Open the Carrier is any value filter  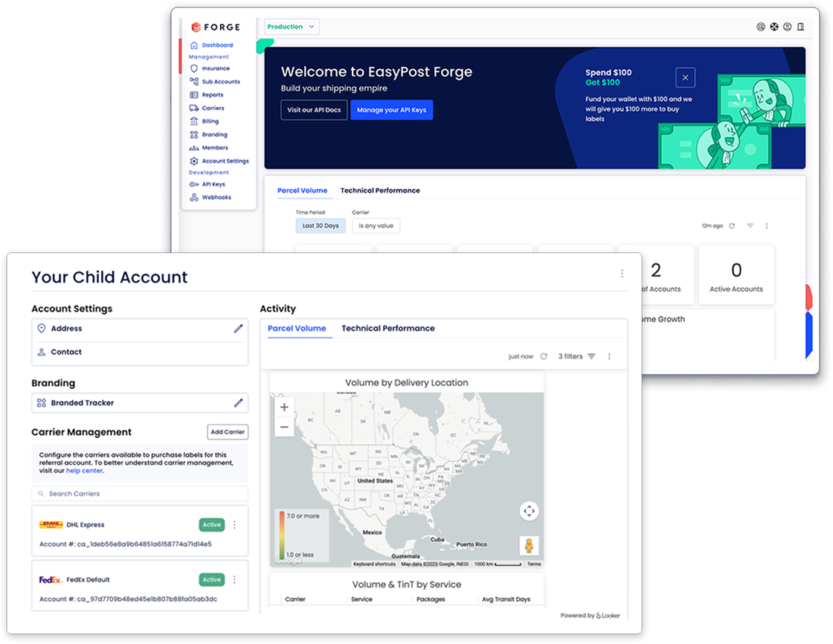pos(376,226)
